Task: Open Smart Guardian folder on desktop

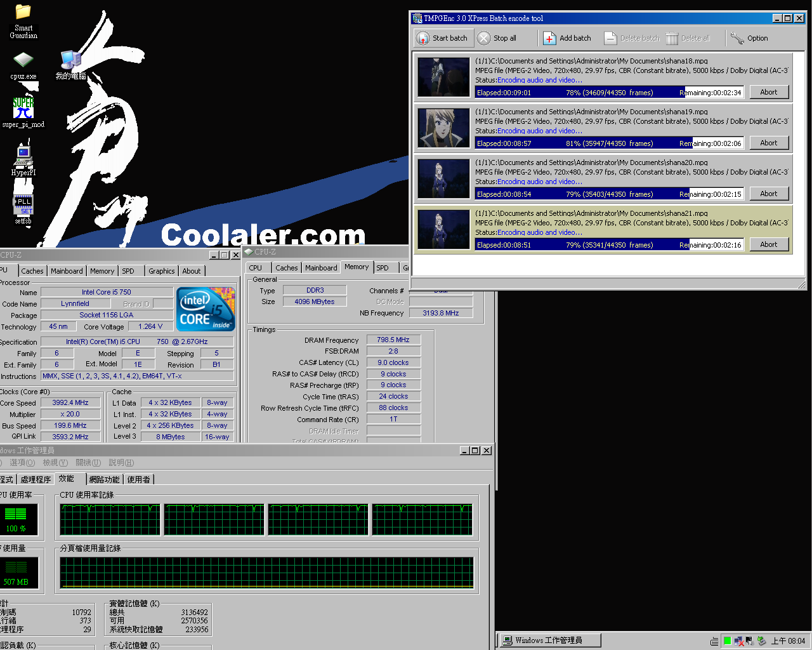Action: pyautogui.click(x=23, y=21)
